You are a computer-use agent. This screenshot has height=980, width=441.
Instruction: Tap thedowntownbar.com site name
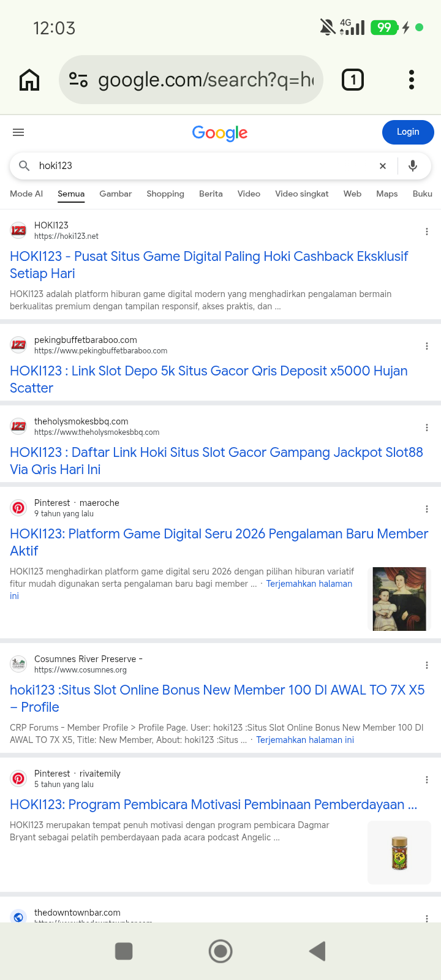pos(77,913)
